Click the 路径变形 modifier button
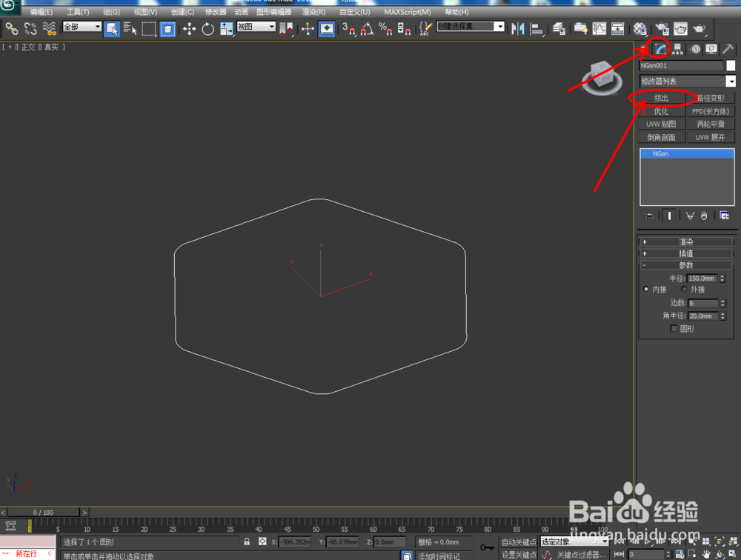Screen dimensions: 741x560 tap(711, 98)
